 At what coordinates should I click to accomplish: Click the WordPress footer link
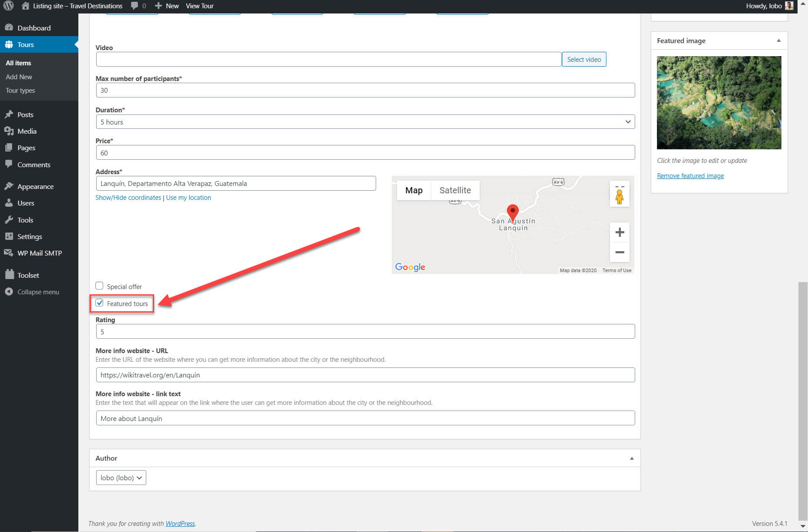coord(180,523)
